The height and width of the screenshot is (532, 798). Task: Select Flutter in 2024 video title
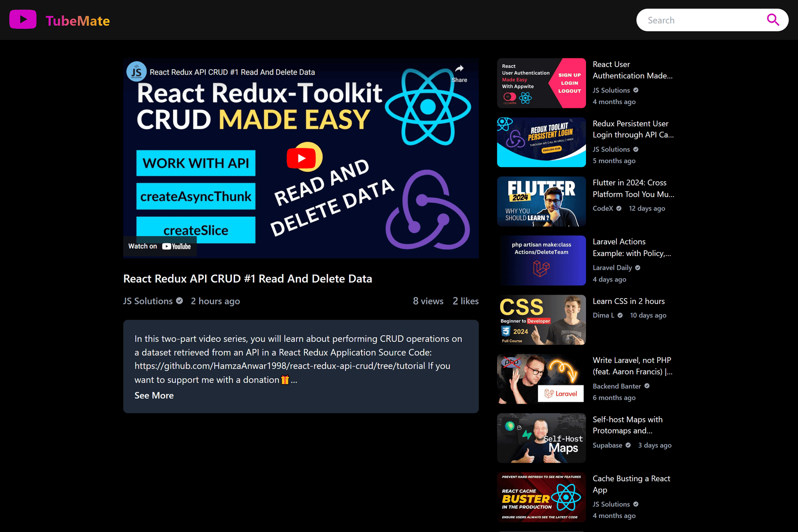click(x=633, y=188)
